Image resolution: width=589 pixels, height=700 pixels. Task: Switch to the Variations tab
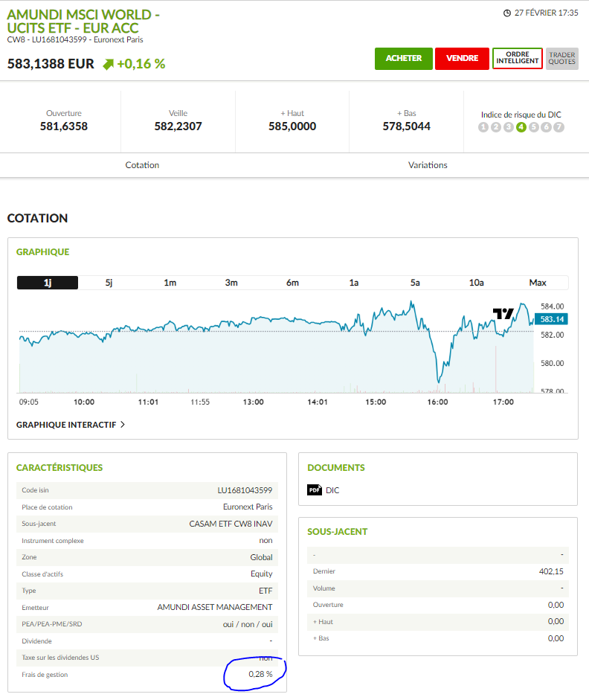click(x=428, y=165)
